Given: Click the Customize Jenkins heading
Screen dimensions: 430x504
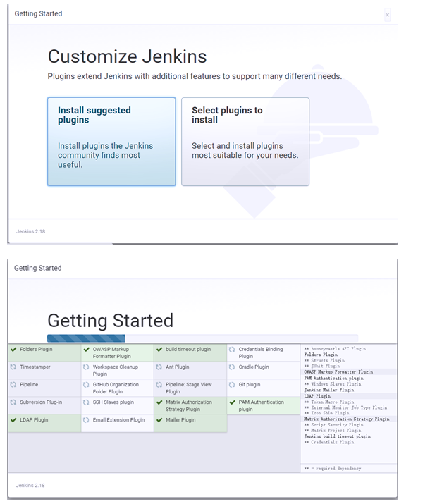Looking at the screenshot, I should tap(128, 56).
